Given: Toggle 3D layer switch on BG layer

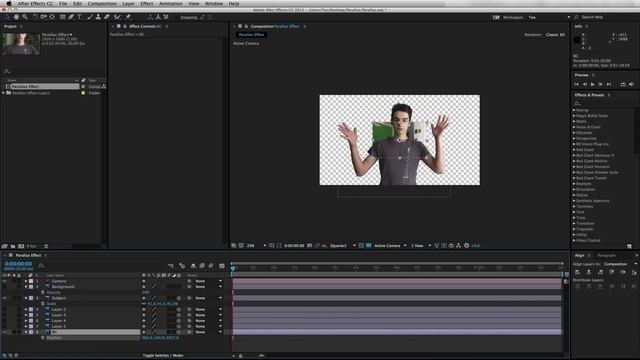Looking at the screenshot, I should pyautogui.click(x=179, y=332).
